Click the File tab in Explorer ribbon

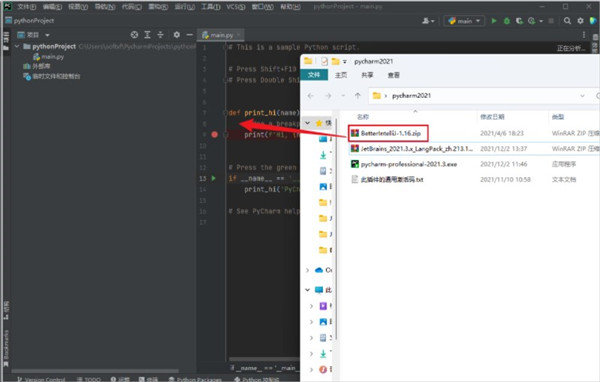[314, 75]
